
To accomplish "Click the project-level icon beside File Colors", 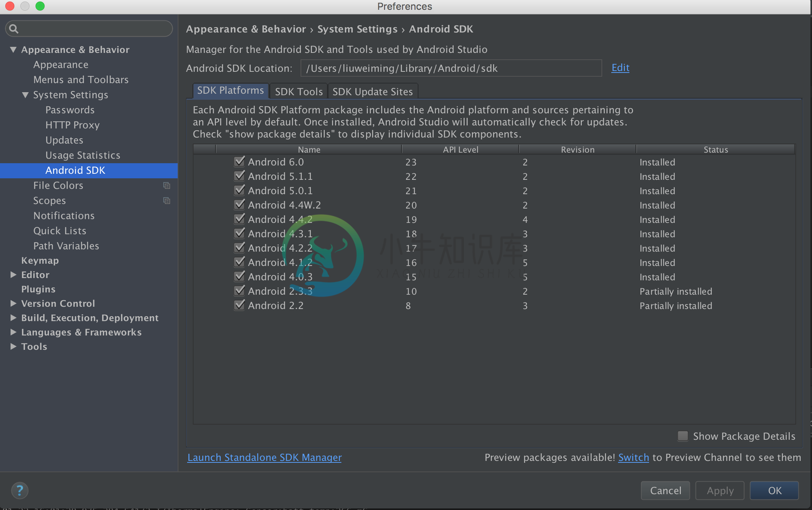I will tap(166, 185).
